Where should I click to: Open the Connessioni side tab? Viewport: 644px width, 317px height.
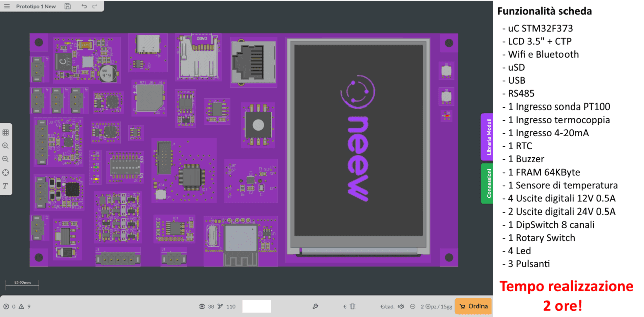[487, 183]
